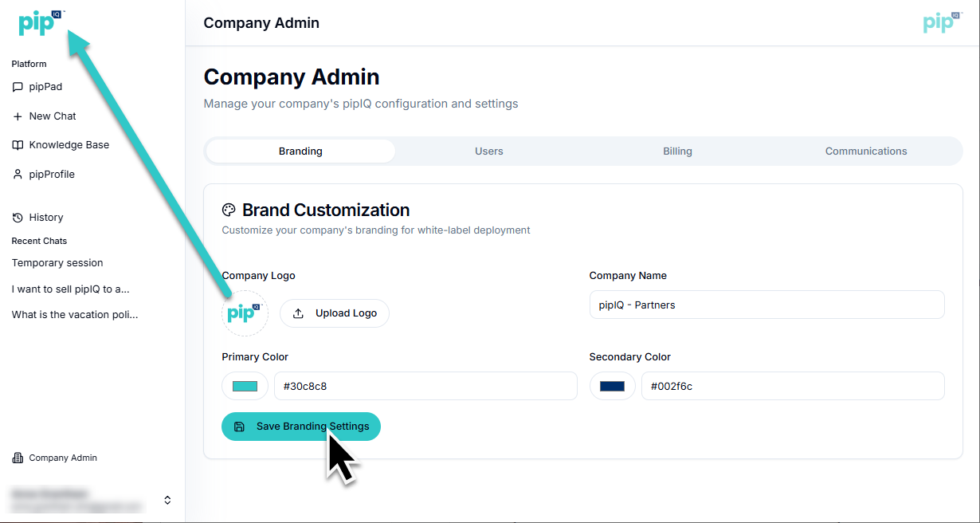Click the Primary Color hex field #30c8c8

tap(425, 386)
